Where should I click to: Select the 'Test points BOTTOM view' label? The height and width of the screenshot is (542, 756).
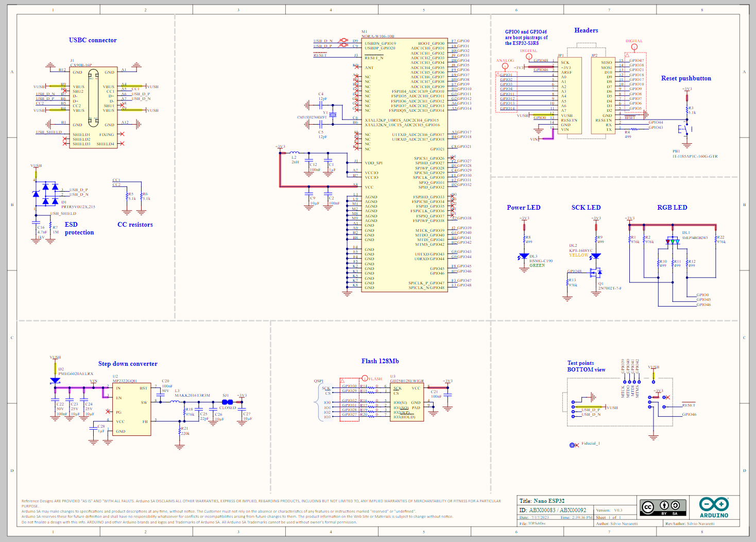point(586,366)
